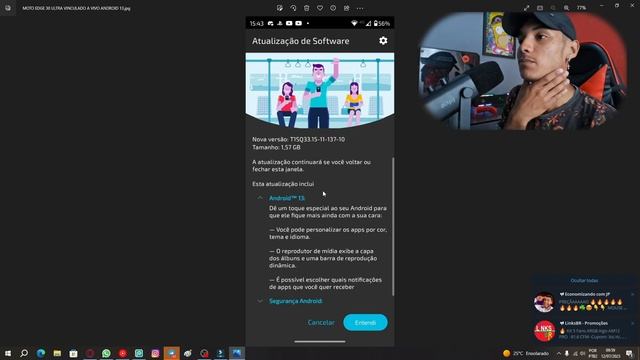
Task: Click the fit-to-window icon in Photos toolbar
Action: (540, 8)
